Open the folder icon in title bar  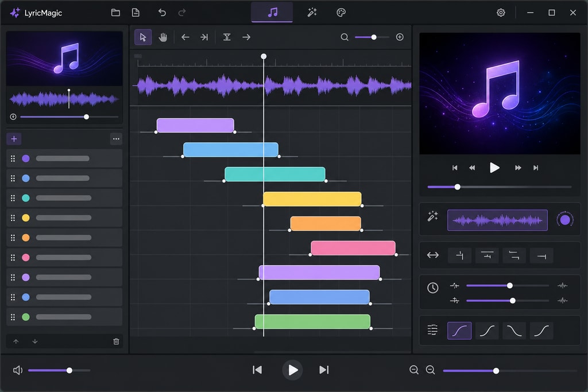[115, 13]
